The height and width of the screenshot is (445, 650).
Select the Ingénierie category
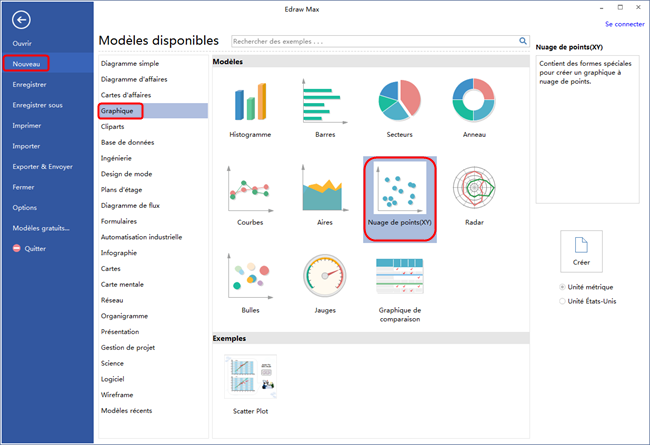click(116, 158)
